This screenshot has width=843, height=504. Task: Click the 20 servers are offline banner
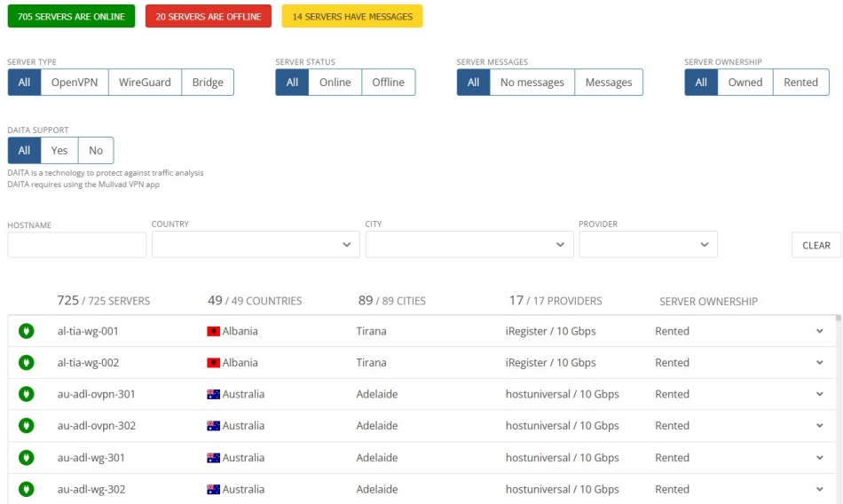pos(209,16)
